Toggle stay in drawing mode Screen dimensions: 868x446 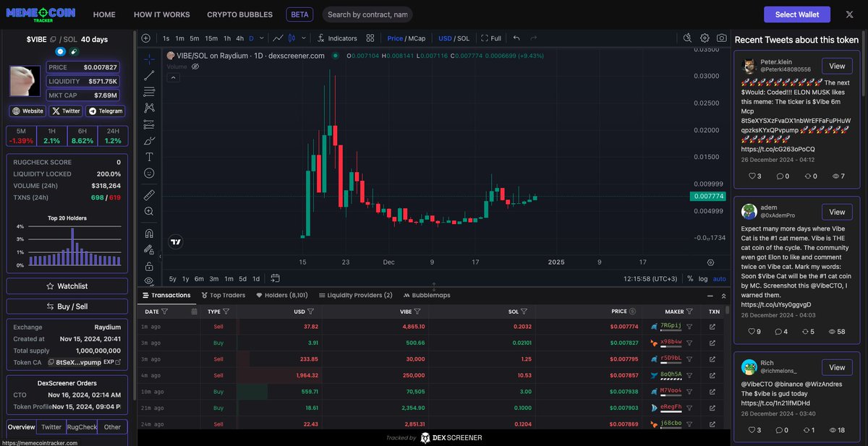coord(149,249)
